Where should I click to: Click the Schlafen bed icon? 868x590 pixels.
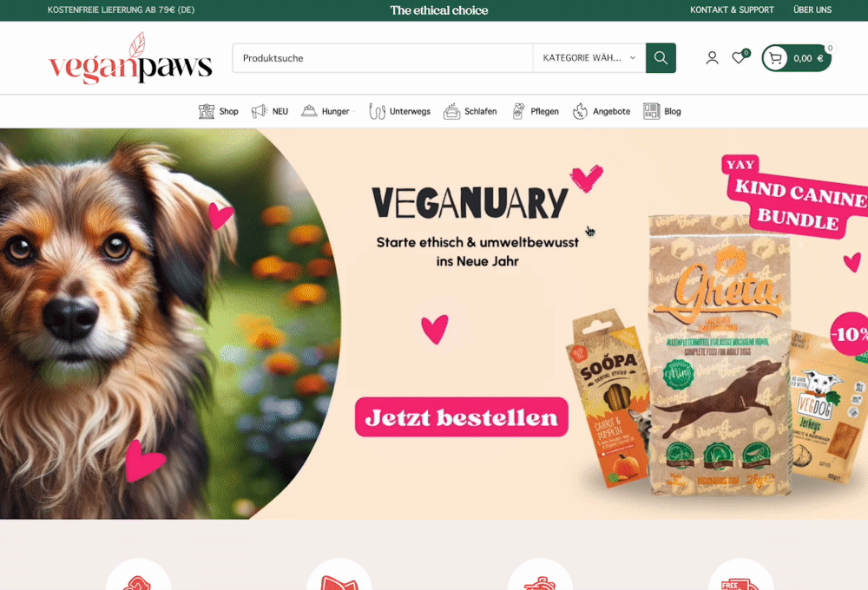click(x=451, y=111)
